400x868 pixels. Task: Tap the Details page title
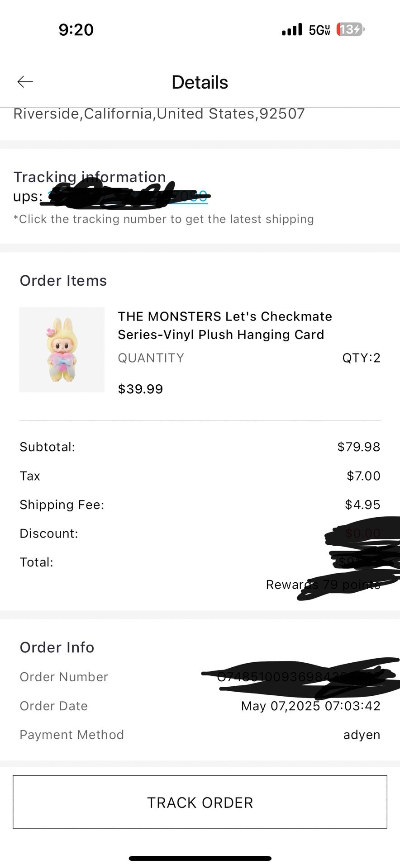click(200, 82)
